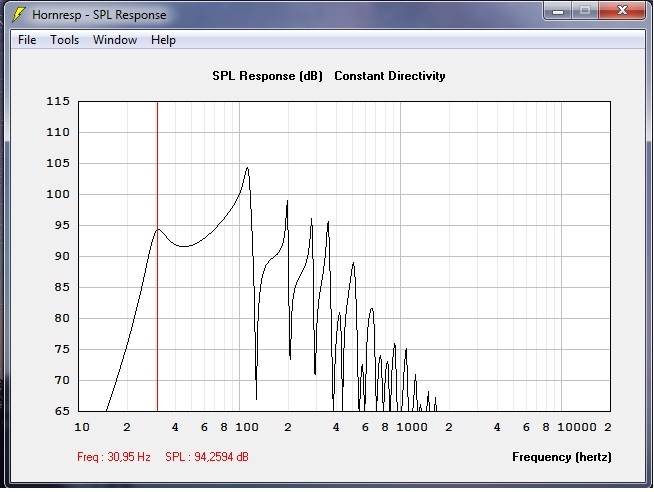Close the Hornresp SPL Response window

coord(622,10)
